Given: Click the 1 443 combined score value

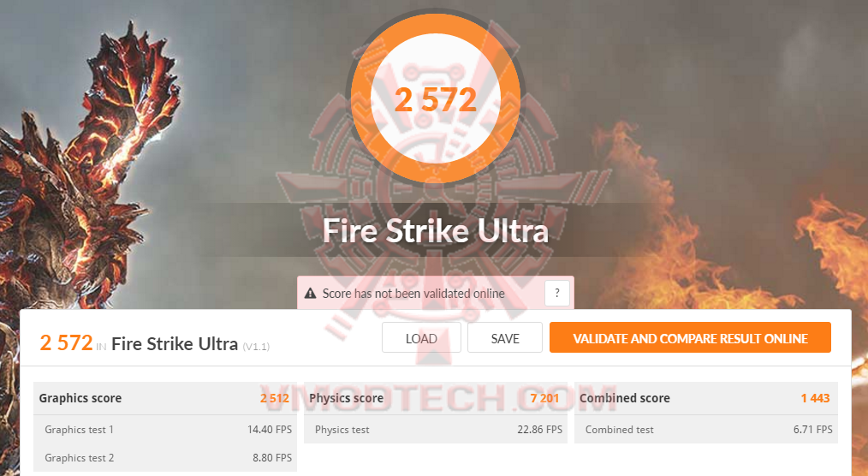Looking at the screenshot, I should [x=815, y=398].
